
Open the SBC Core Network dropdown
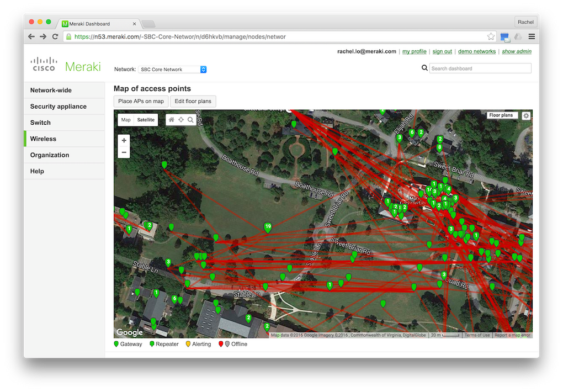click(x=172, y=70)
